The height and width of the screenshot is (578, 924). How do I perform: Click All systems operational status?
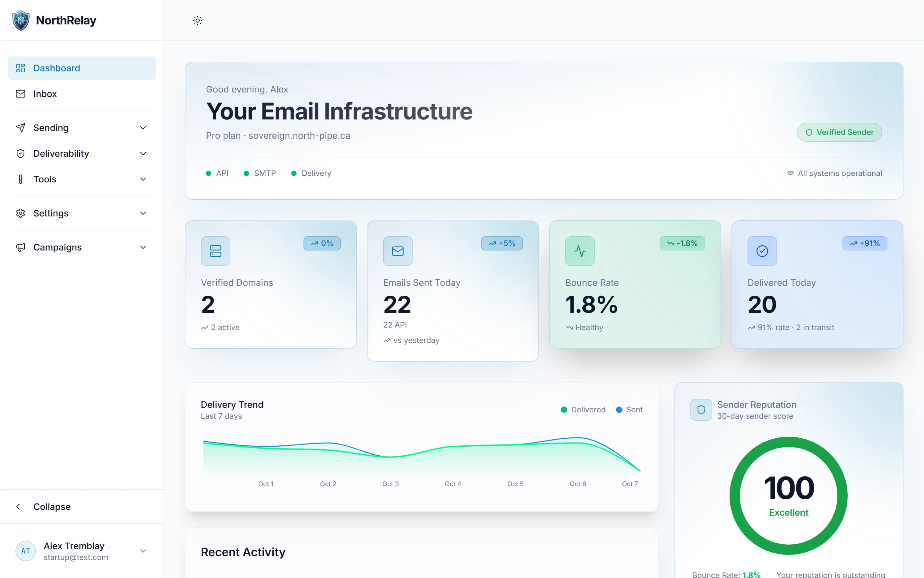coord(834,173)
